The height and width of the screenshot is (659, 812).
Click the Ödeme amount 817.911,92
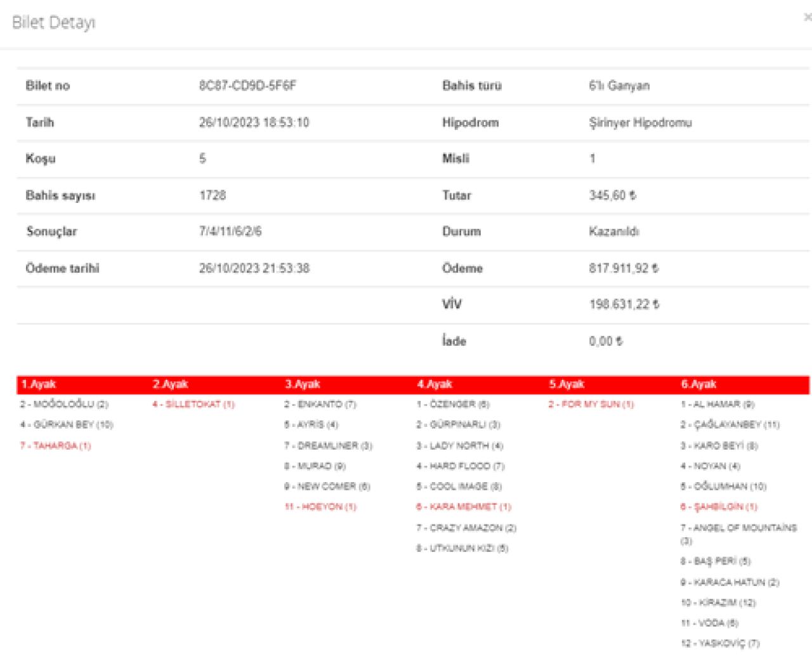coord(623,268)
